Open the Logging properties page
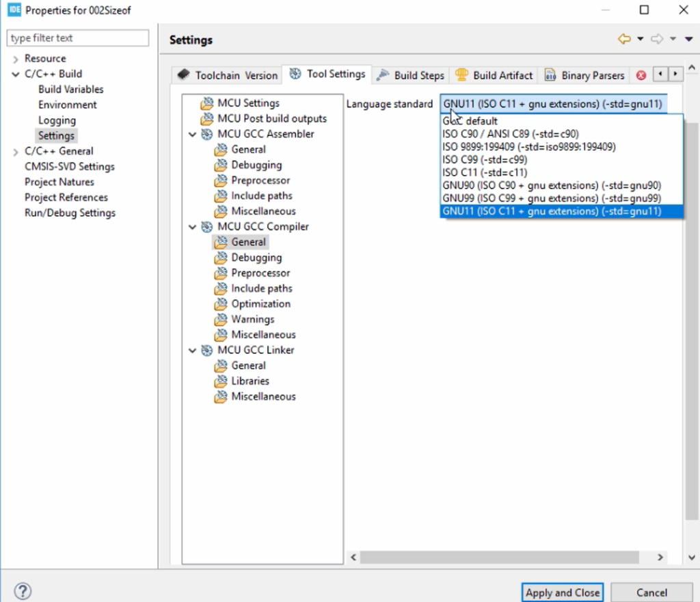 [x=57, y=120]
